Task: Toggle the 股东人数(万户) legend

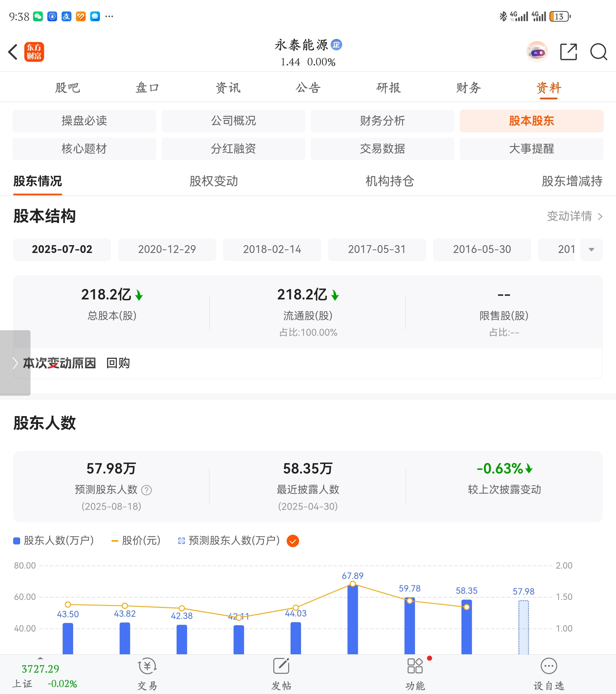Action: click(53, 541)
